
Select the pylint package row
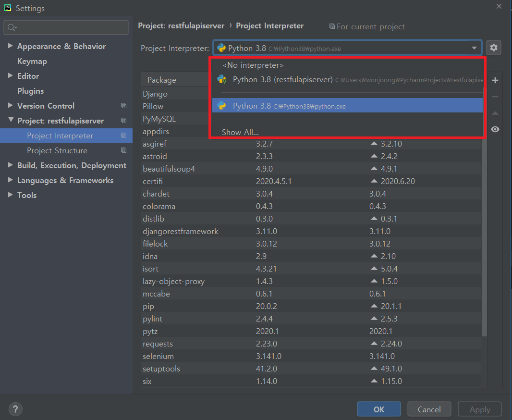312,319
